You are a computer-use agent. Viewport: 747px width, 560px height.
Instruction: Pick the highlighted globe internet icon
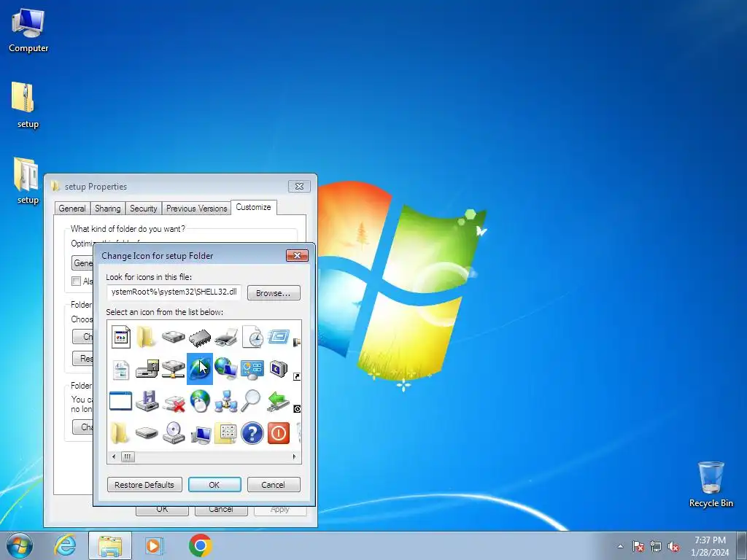pyautogui.click(x=200, y=369)
